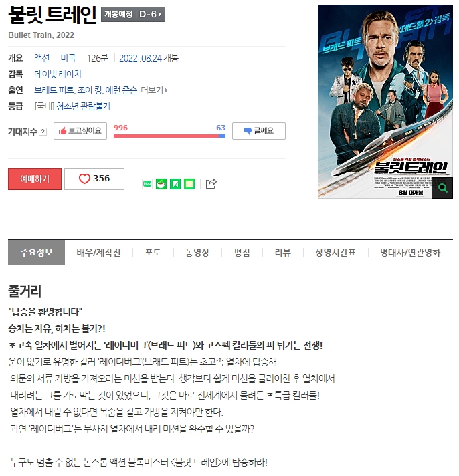This screenshot has height=476, width=459.
Task: Go to the 상영시간표 tab
Action: click(335, 253)
